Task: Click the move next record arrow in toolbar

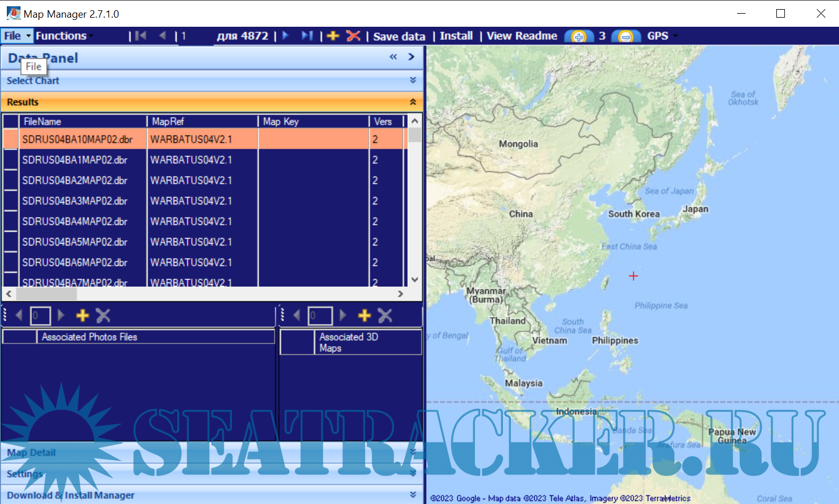Action: coord(286,36)
